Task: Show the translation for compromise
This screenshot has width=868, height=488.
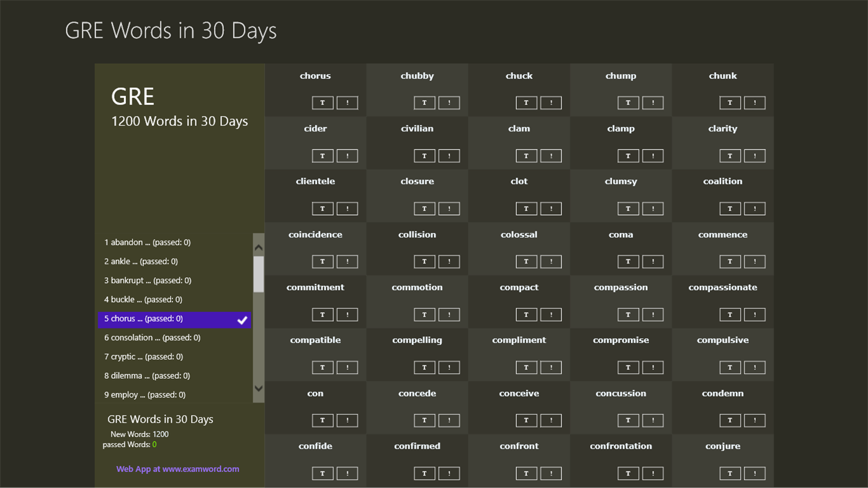Action: (628, 367)
